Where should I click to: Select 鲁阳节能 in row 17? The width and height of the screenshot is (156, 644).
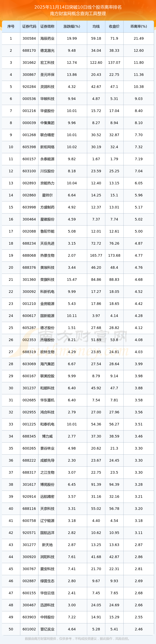point(47,231)
